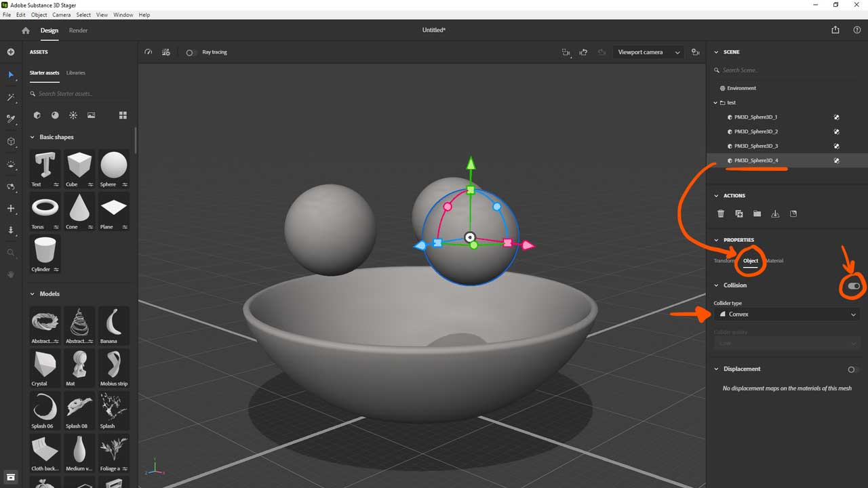Screen dimensions: 868x488
Task: Switch to the Render tab
Action: (78, 30)
